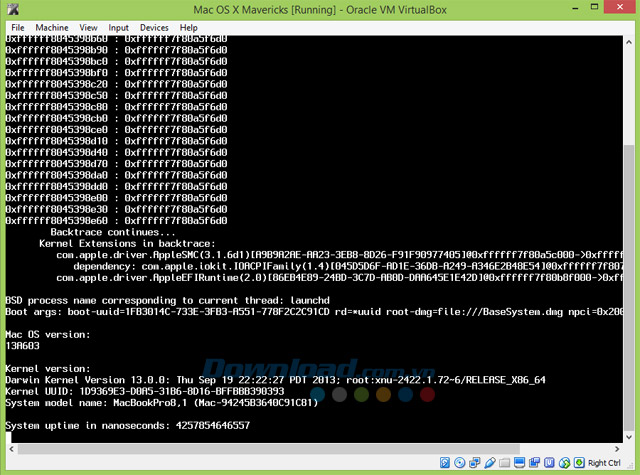
Task: Click the '0xffffff8045398ce0' backtrace line
Action: 116,130
